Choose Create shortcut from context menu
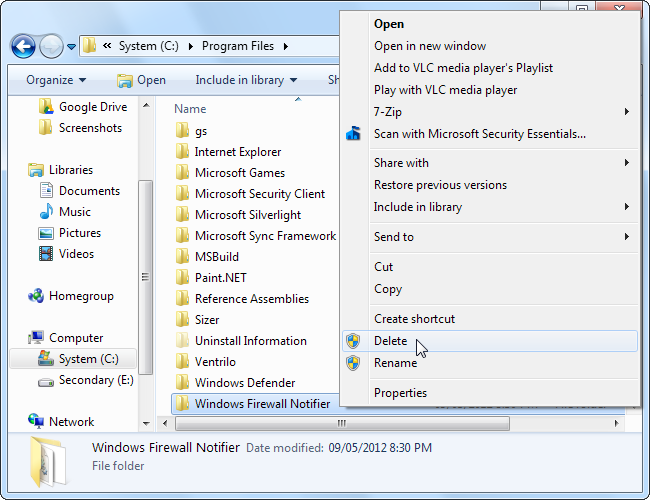650x500 pixels. (x=489, y=318)
